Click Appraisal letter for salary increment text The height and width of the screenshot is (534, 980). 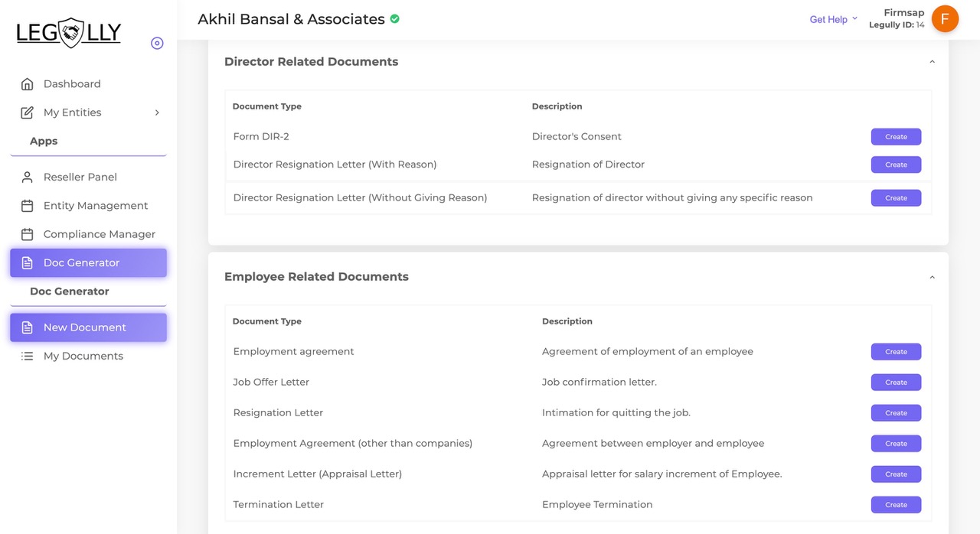662,474
